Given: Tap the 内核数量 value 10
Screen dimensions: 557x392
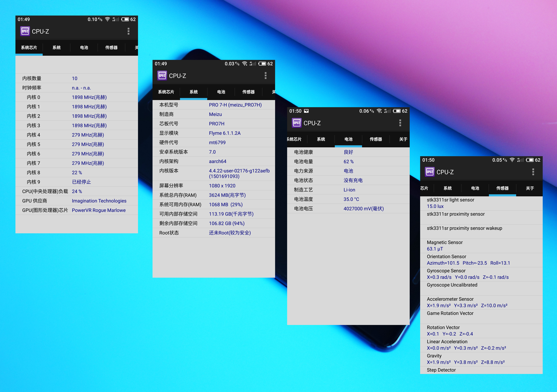Looking at the screenshot, I should [74, 78].
